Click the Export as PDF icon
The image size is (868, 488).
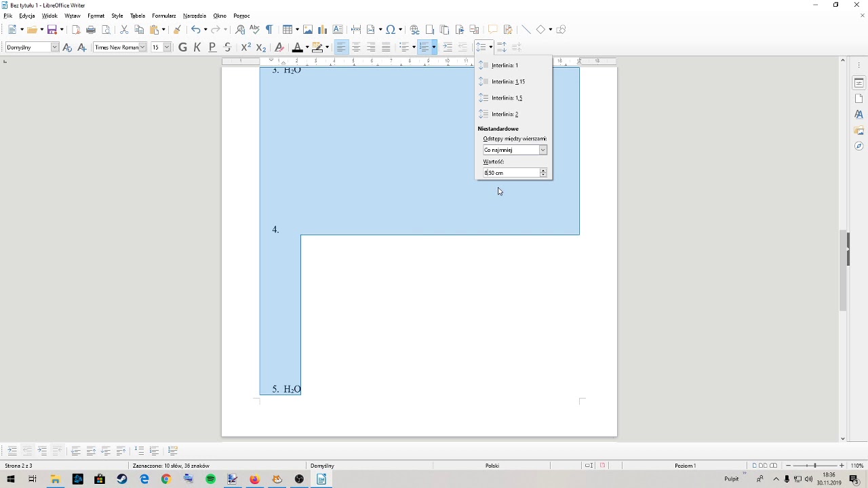tap(76, 29)
